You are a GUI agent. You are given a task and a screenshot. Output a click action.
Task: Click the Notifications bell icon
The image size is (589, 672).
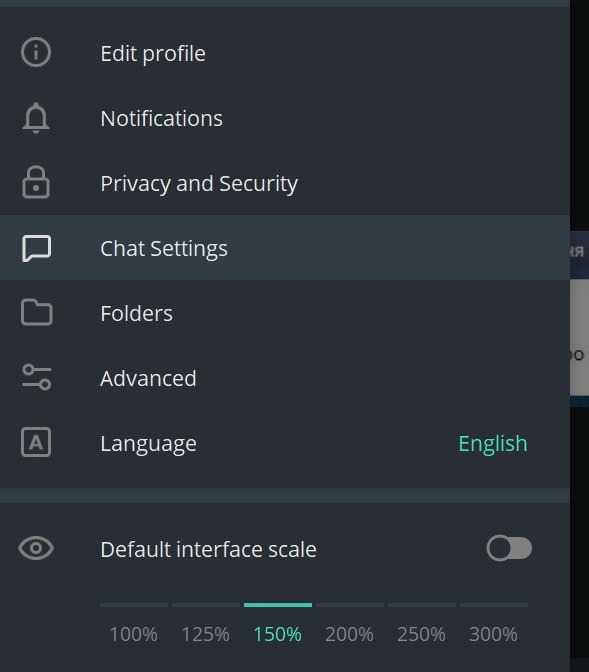pos(36,118)
